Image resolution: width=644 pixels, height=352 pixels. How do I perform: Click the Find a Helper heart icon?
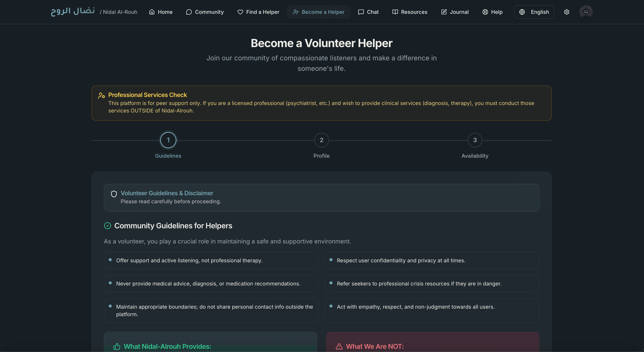[240, 12]
